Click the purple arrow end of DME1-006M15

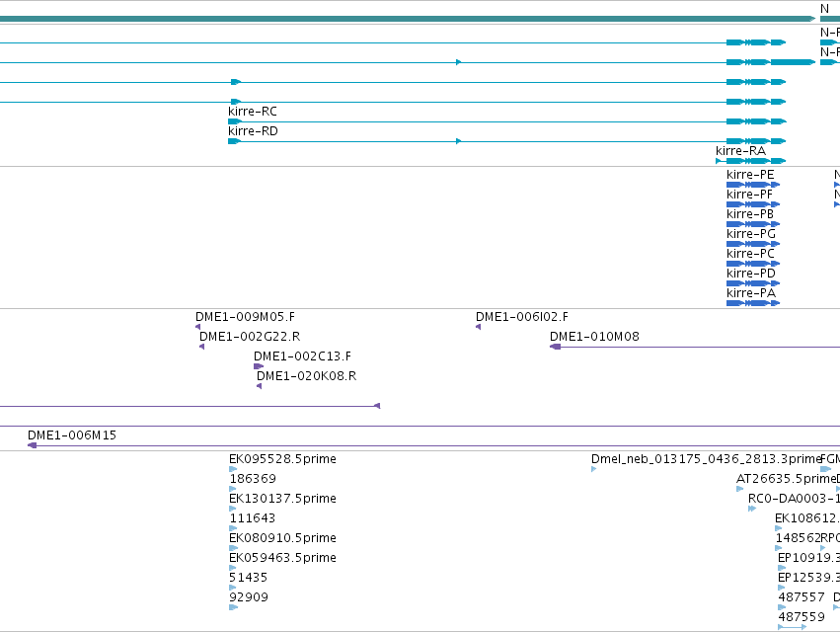coord(33,445)
